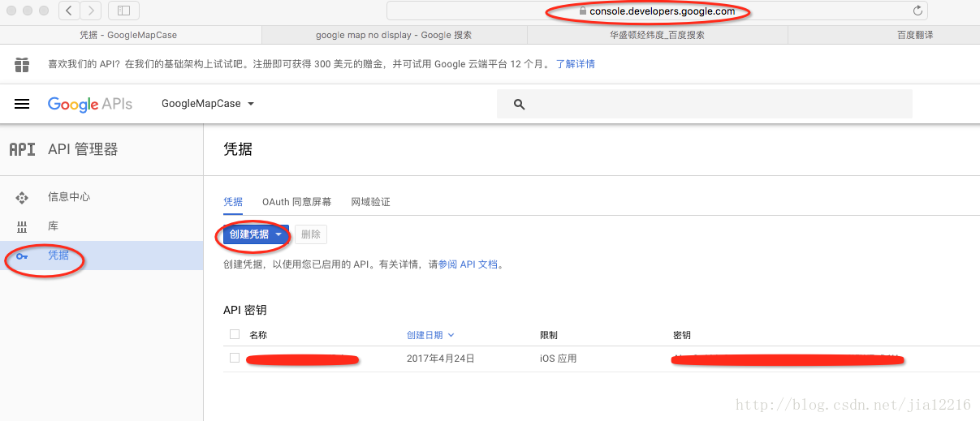Open the 创建凭据 dropdown button
This screenshot has width=980, height=421.
click(x=256, y=234)
